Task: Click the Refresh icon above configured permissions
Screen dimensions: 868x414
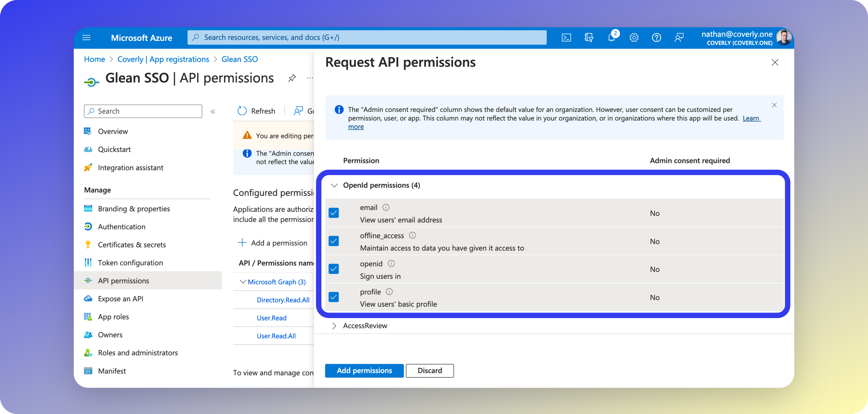Action: [x=242, y=111]
